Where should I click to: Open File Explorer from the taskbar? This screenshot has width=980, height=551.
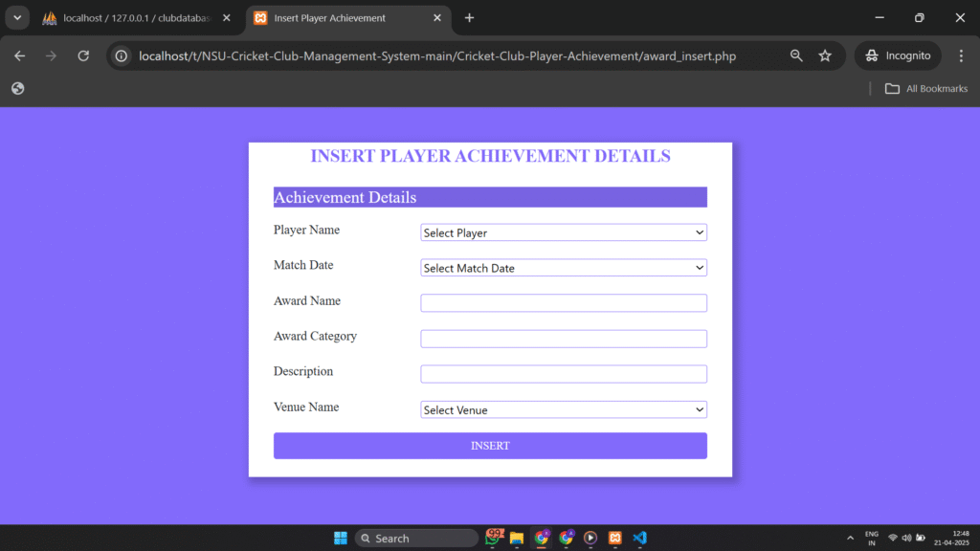coord(516,538)
